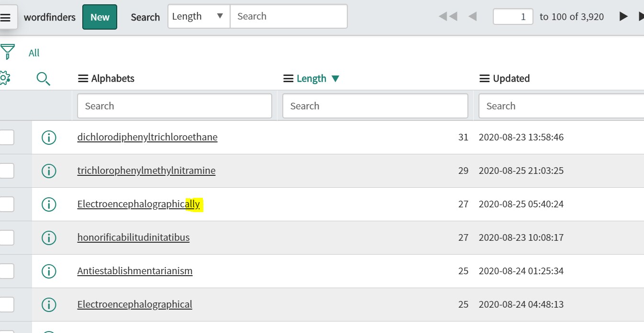644x333 pixels.
Task: Open info preview for dichlorodiphenyltrichloroethane
Action: pyautogui.click(x=49, y=138)
